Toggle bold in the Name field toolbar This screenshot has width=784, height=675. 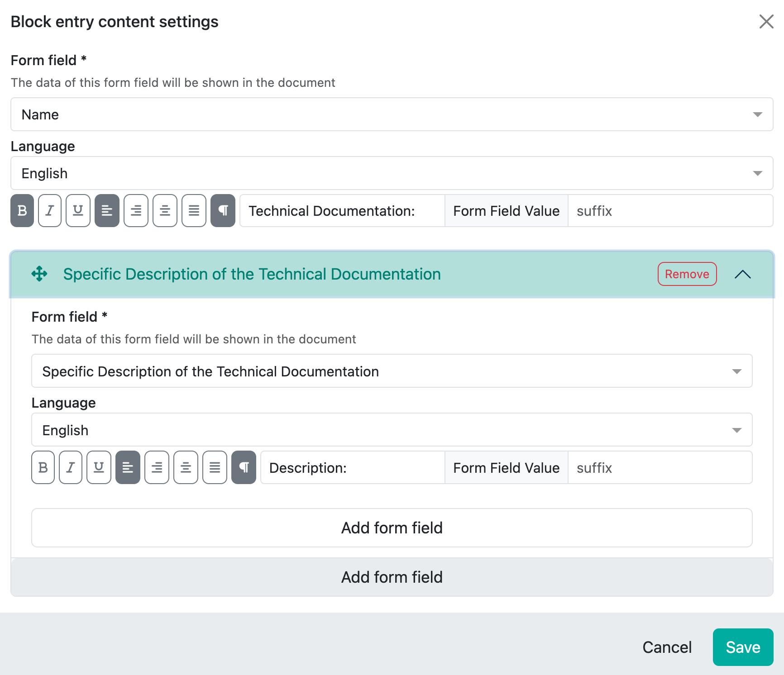(22, 210)
